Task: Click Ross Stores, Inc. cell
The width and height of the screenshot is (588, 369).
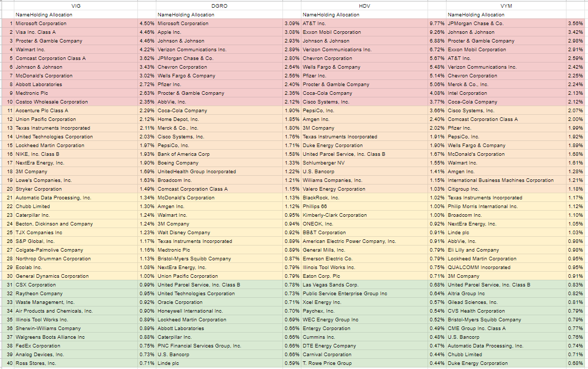Action: [x=76, y=363]
